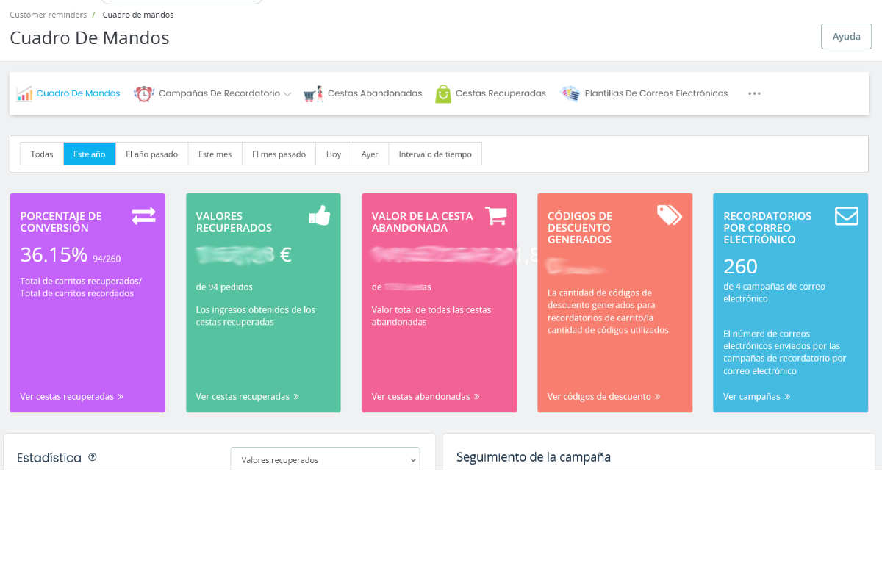Click the envelope icon on Recordatorios card
The width and height of the screenshot is (882, 588).
click(x=846, y=216)
